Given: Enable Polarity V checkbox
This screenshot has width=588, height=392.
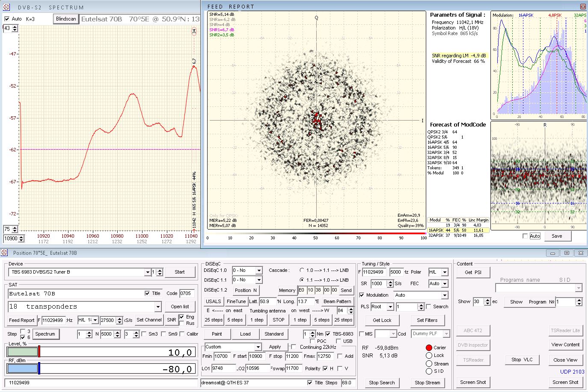Looking at the screenshot, I should pyautogui.click(x=340, y=368).
